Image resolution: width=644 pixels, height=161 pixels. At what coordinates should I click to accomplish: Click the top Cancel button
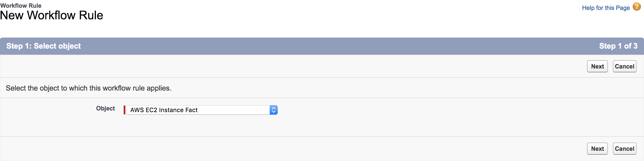624,66
